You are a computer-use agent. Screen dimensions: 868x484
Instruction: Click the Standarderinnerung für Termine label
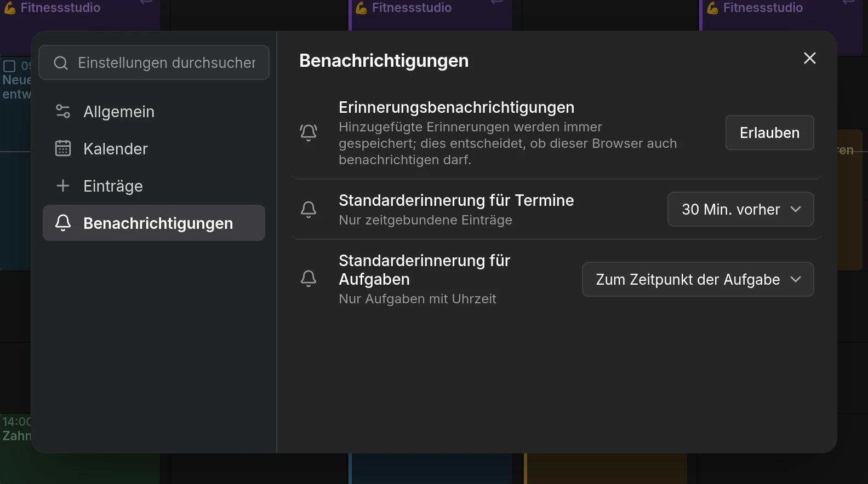point(456,200)
